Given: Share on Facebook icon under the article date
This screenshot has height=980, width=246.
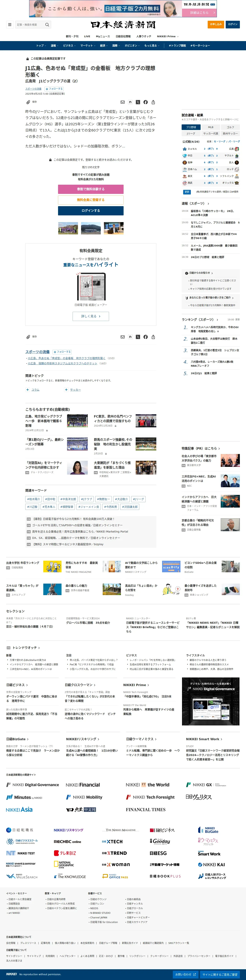Looking at the screenshot, I should pyautogui.click(x=145, y=102).
